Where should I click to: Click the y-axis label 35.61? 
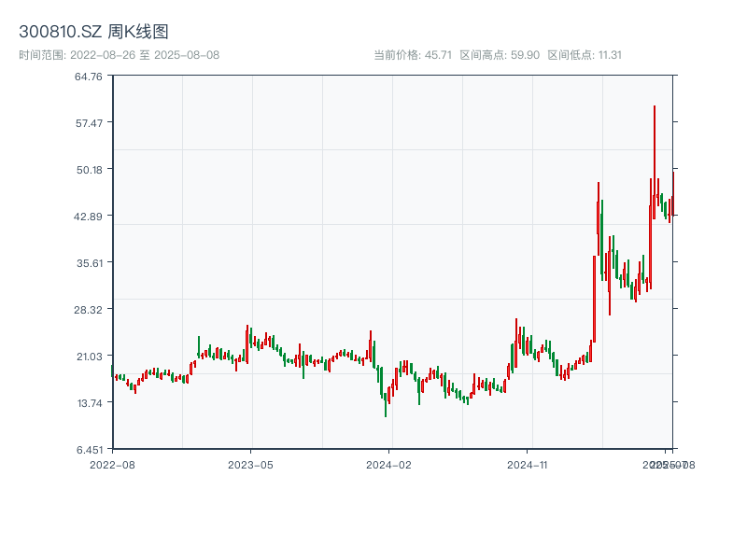tap(90, 263)
